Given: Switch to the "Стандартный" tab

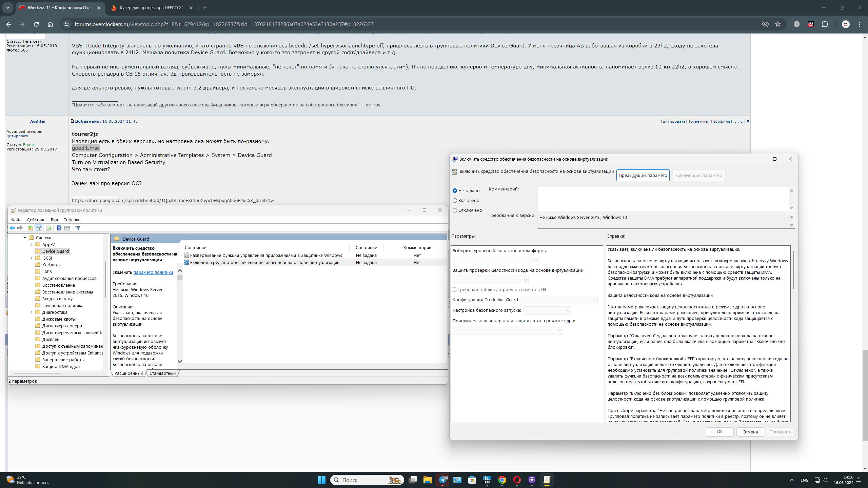Looking at the screenshot, I should (x=162, y=373).
